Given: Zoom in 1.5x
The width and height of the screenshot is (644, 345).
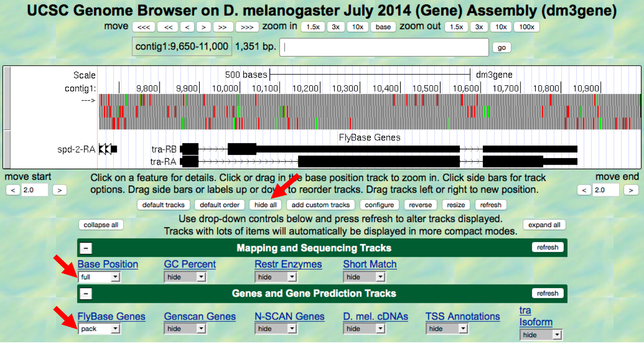Looking at the screenshot, I should (x=313, y=27).
